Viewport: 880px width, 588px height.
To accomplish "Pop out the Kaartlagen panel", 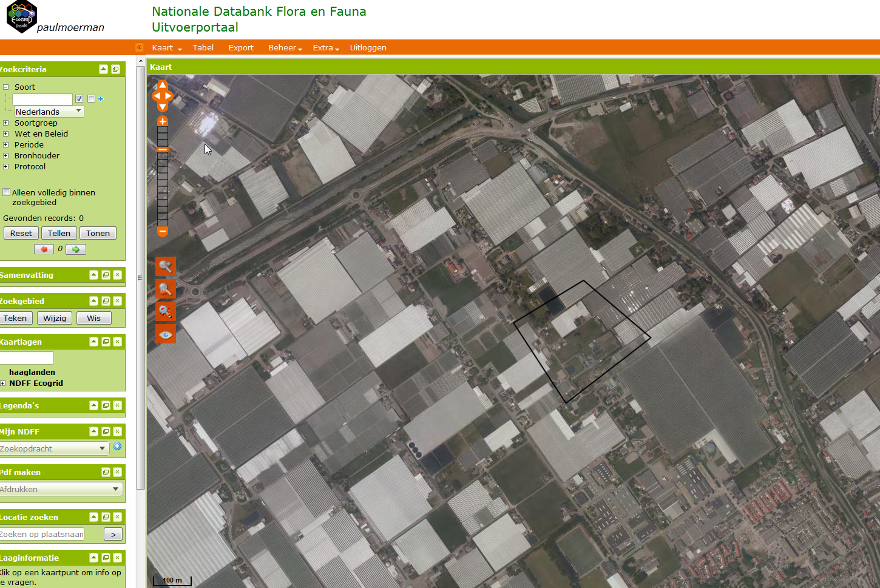I will click(x=106, y=342).
